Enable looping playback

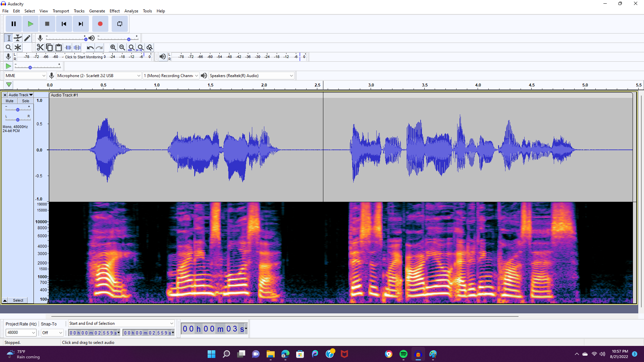(x=119, y=23)
